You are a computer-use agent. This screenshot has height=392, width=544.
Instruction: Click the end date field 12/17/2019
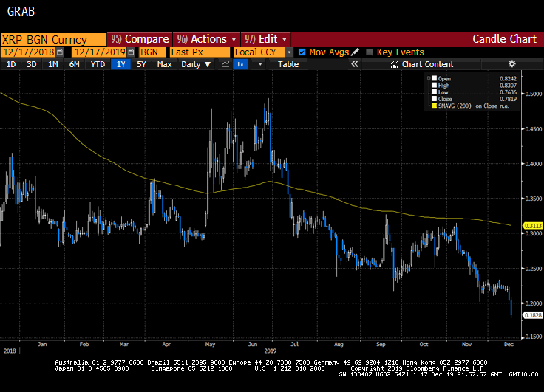tap(101, 52)
